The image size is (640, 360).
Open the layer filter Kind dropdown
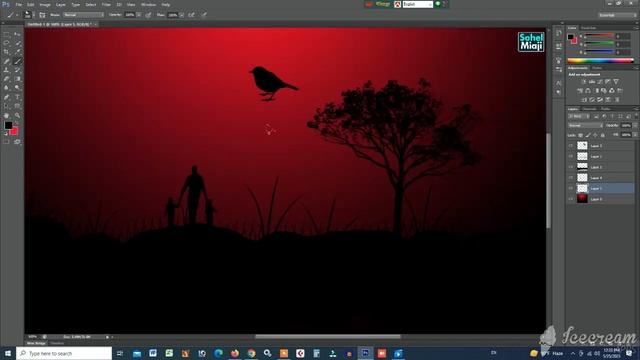click(x=579, y=117)
